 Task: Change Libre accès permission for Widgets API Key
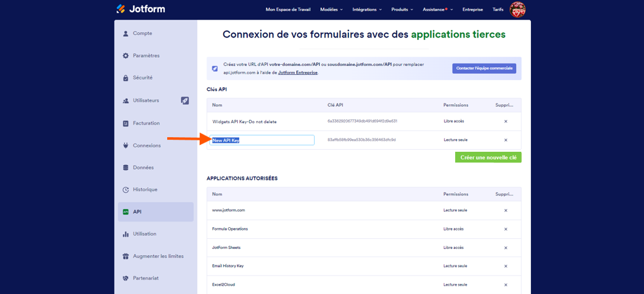click(x=454, y=121)
